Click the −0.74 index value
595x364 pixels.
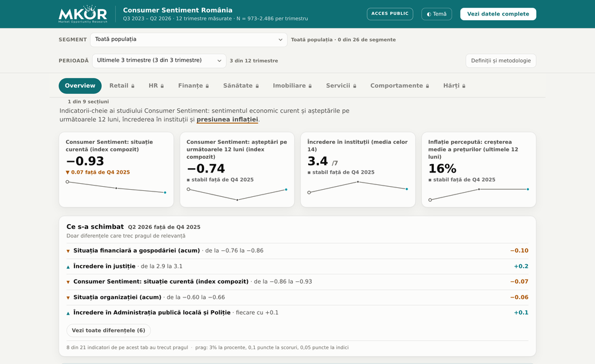pyautogui.click(x=206, y=168)
